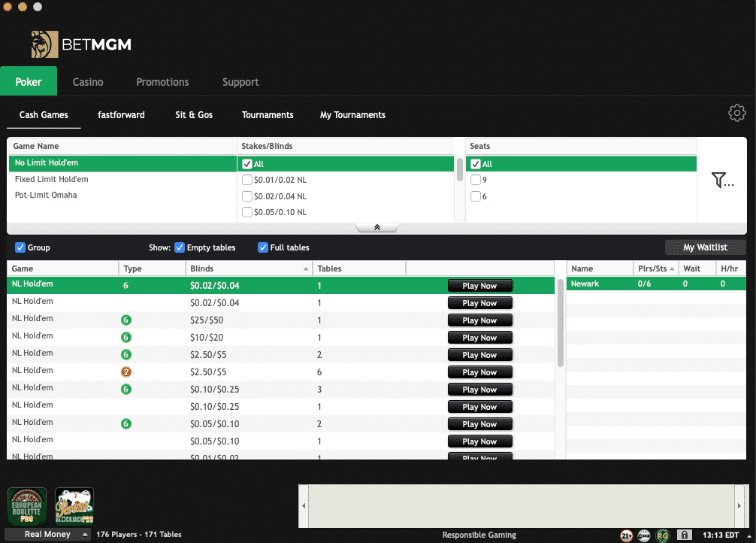Switch to the Casino tab
The height and width of the screenshot is (543, 756).
click(x=88, y=82)
